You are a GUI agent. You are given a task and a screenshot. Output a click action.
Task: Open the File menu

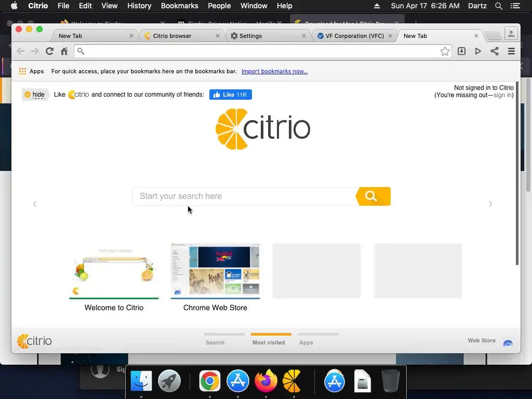tap(63, 6)
